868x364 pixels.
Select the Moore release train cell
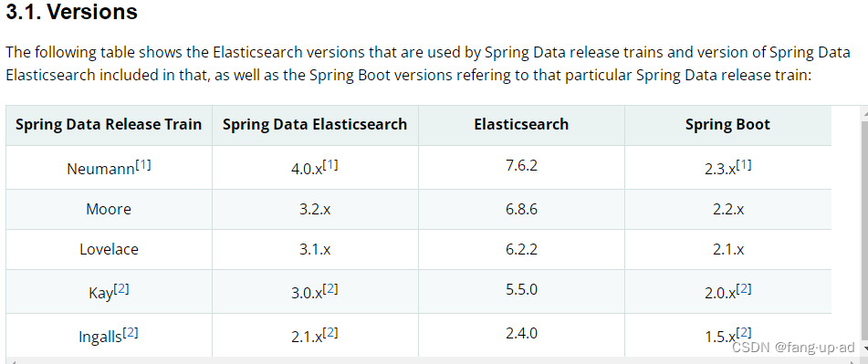coord(109,209)
